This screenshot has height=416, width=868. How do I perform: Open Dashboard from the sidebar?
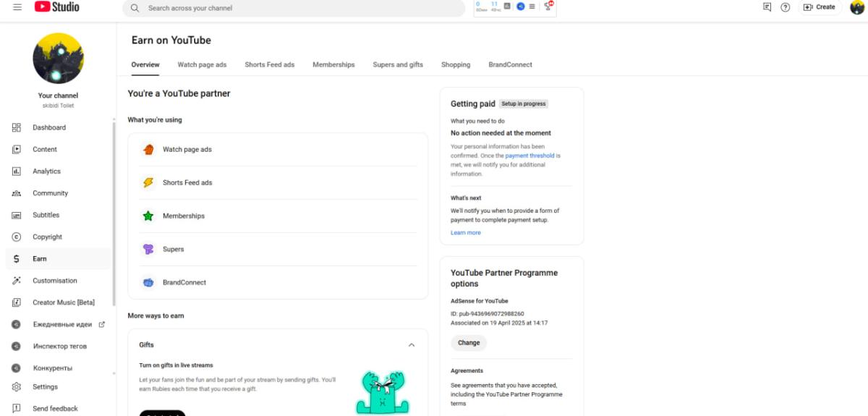pyautogui.click(x=58, y=127)
